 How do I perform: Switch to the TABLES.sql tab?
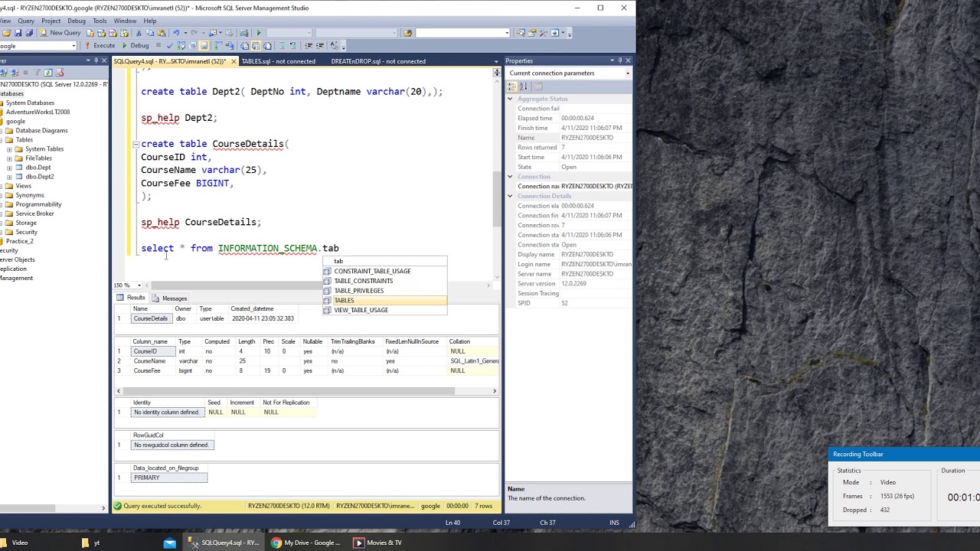point(279,61)
